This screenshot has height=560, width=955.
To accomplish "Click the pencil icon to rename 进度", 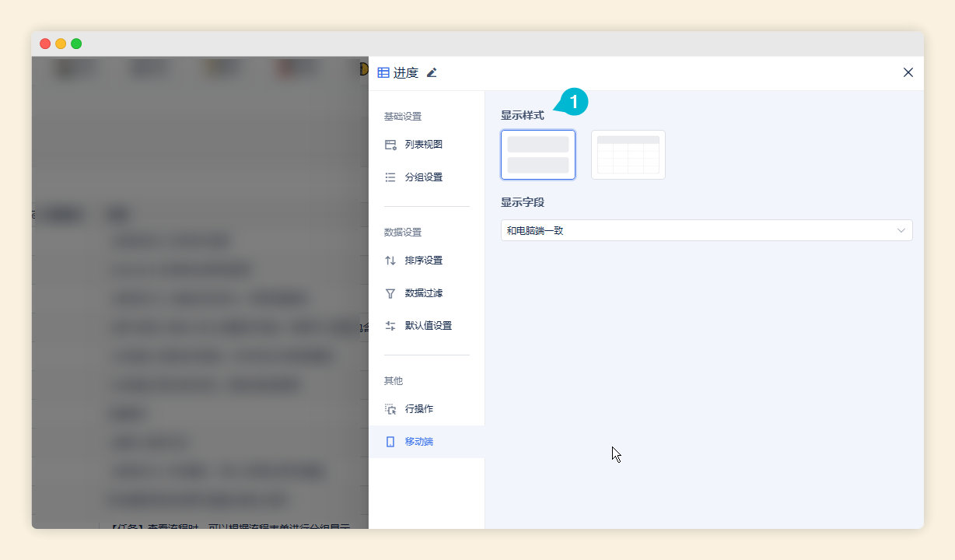I will coord(432,72).
